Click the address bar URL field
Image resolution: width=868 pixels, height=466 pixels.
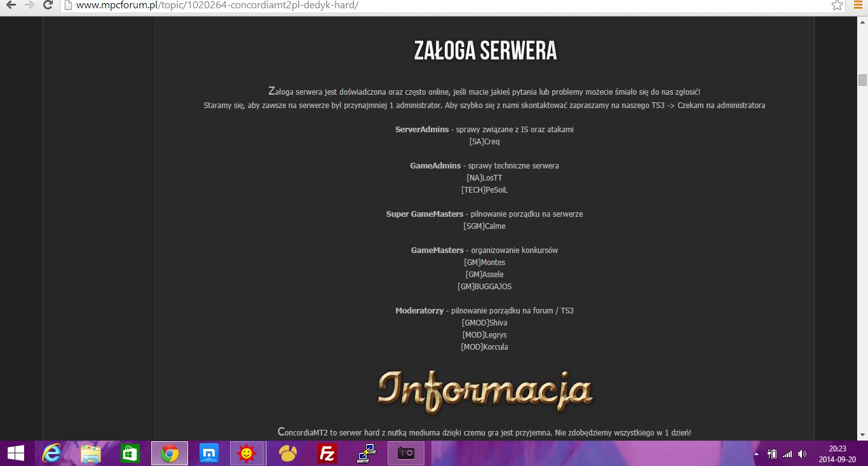445,5
